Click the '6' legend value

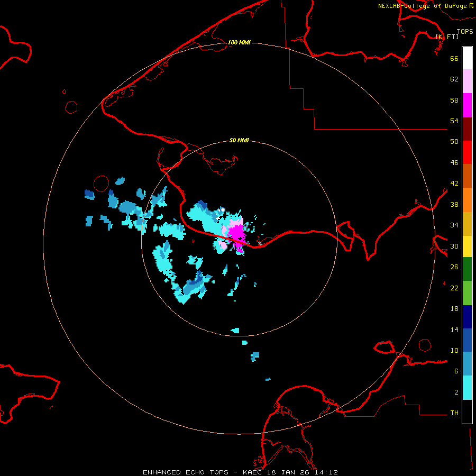pyautogui.click(x=456, y=371)
